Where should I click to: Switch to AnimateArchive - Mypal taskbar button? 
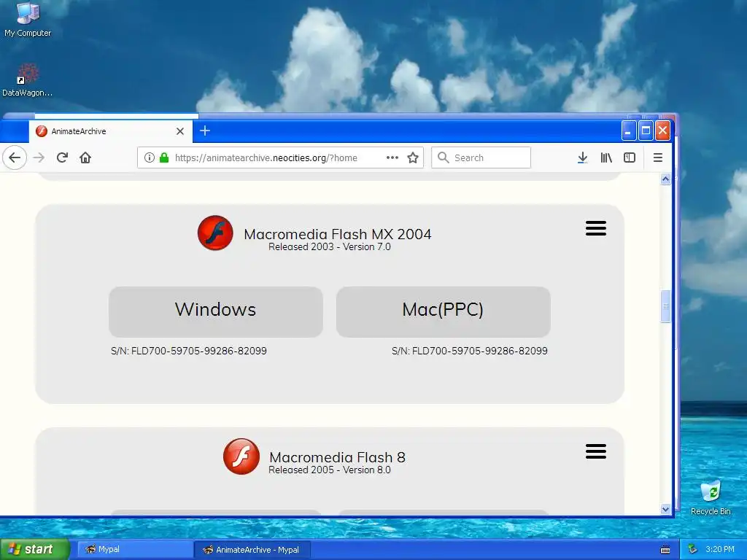[x=252, y=549]
